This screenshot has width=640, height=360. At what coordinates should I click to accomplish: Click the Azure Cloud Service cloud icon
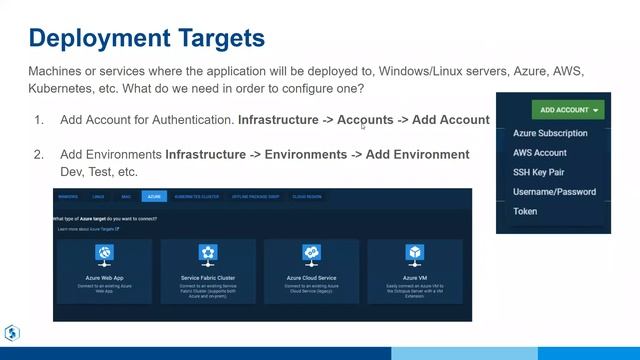[311, 255]
